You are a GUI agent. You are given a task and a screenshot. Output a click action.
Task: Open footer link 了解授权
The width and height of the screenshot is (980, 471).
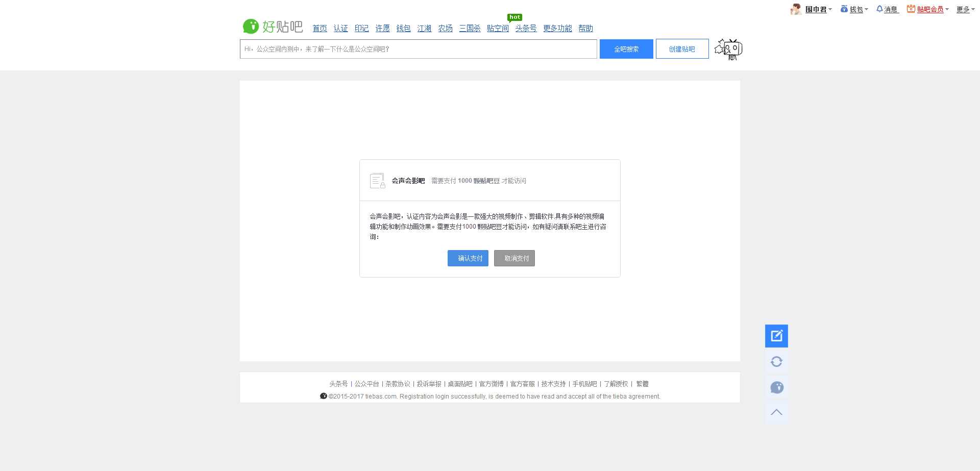coord(616,384)
